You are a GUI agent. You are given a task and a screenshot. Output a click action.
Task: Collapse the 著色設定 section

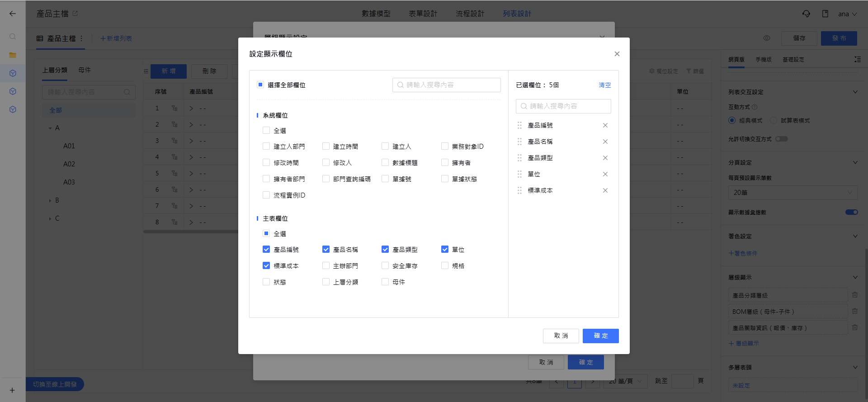855,236
